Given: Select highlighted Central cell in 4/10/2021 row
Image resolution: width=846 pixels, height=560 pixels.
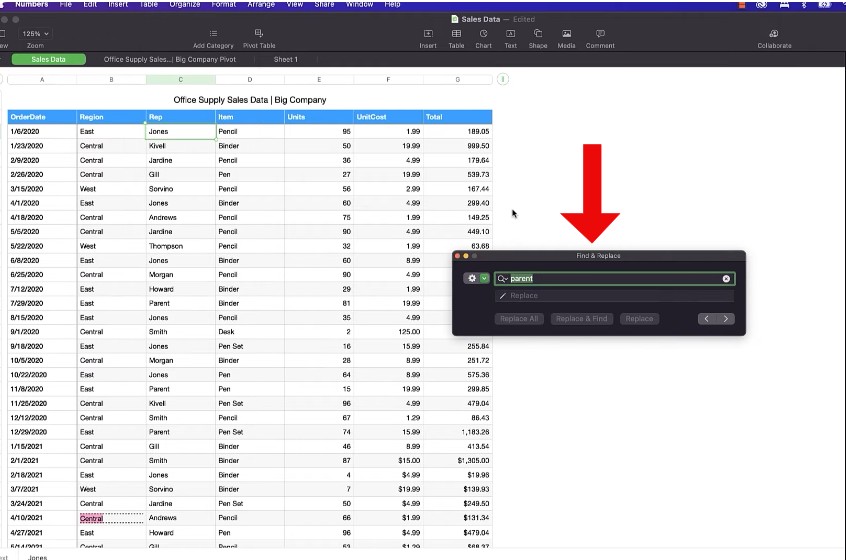Looking at the screenshot, I should [x=111, y=518].
